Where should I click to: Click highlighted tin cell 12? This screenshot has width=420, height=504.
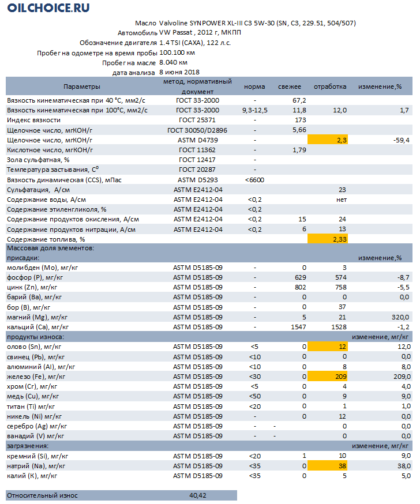click(x=327, y=347)
